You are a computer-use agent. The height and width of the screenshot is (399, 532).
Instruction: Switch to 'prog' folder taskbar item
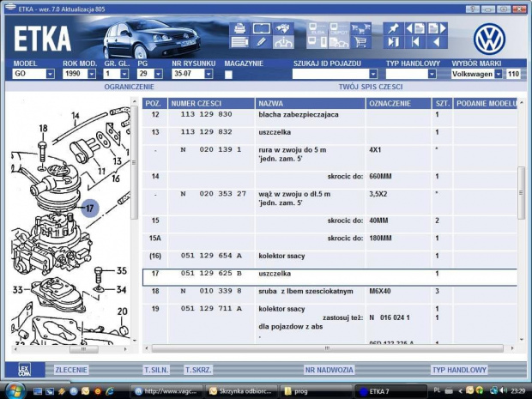click(315, 391)
